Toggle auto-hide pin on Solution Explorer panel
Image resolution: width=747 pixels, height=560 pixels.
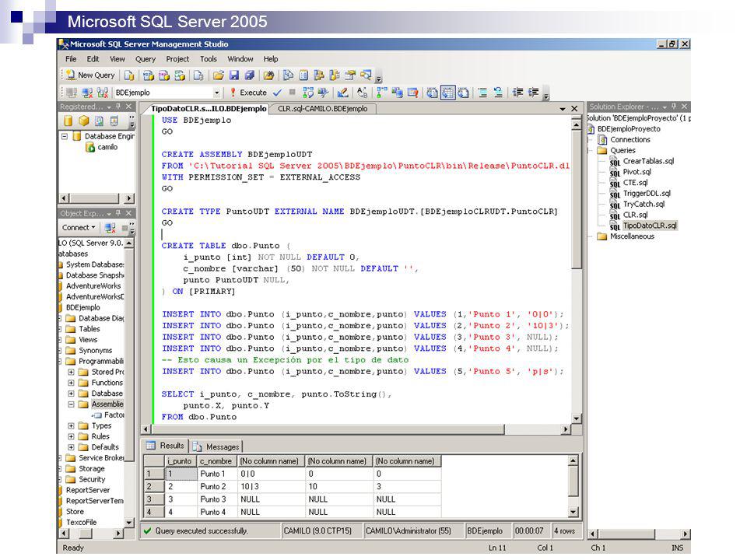tap(674, 107)
